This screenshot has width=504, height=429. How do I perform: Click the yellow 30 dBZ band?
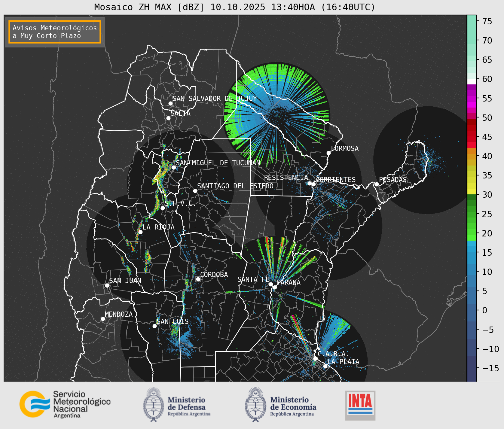pyautogui.click(x=472, y=192)
